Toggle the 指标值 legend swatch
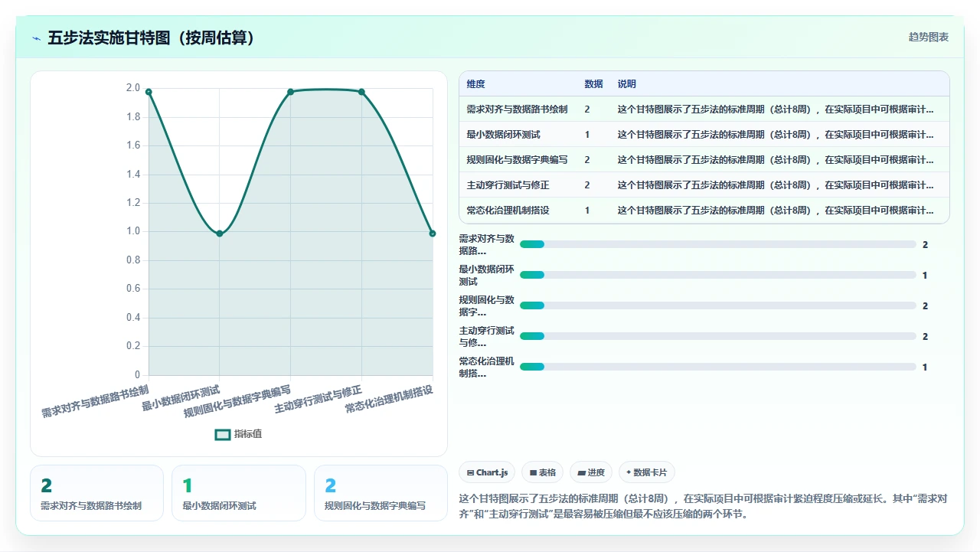 click(x=223, y=434)
